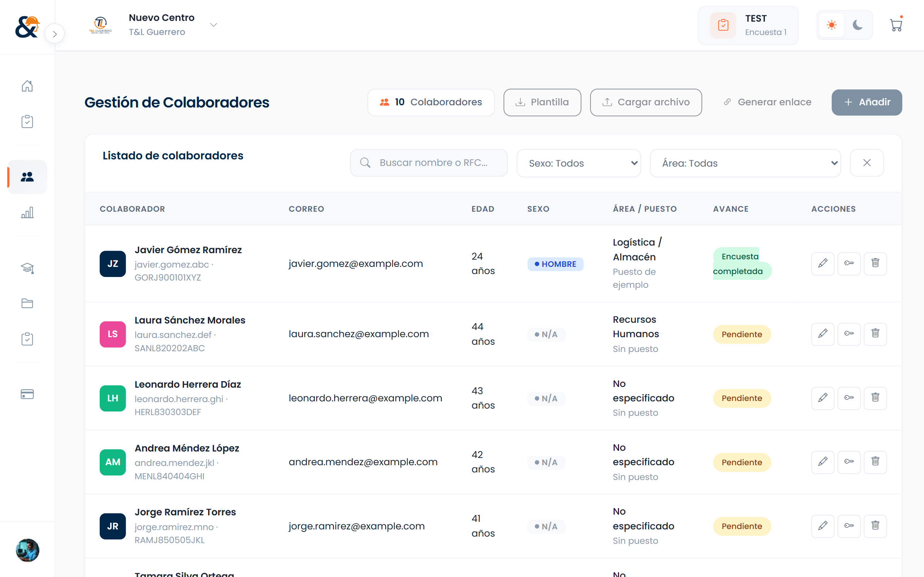Expand the Nuevo Centro selector chevron
The width and height of the screenshot is (924, 577).
click(x=214, y=25)
